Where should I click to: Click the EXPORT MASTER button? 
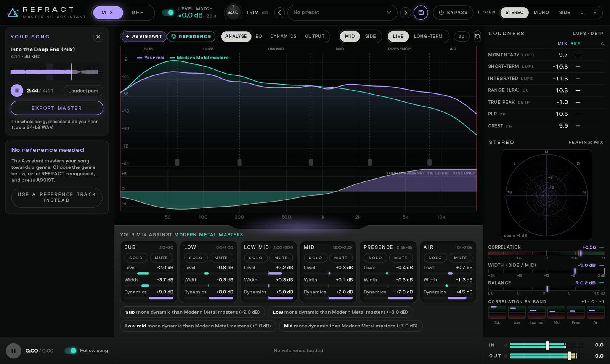click(57, 108)
